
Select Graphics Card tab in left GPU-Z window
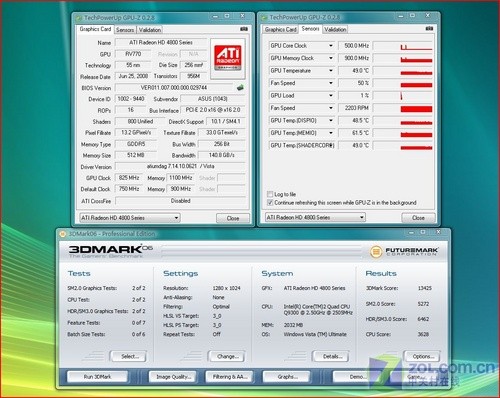coord(95,29)
